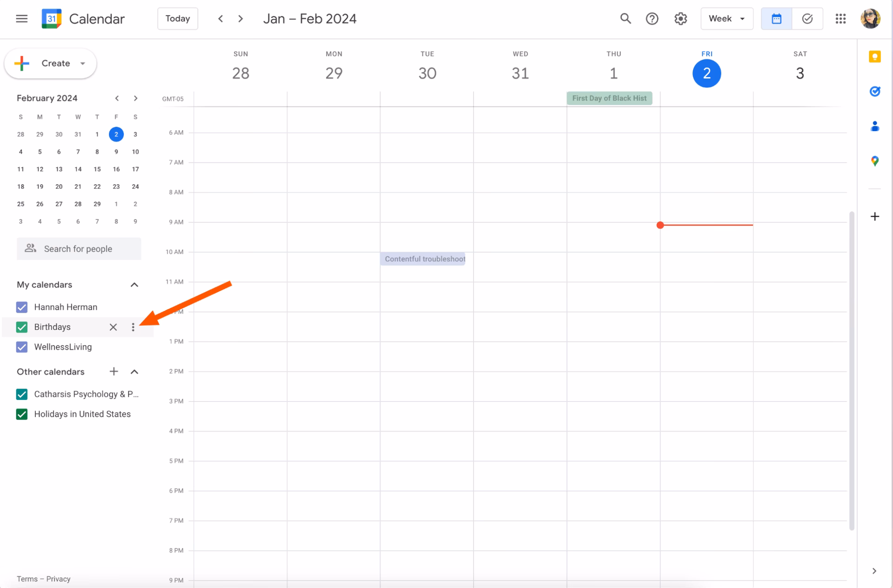Screen dimensions: 893x588
Task: Add other calendars plus icon
Action: click(x=113, y=371)
